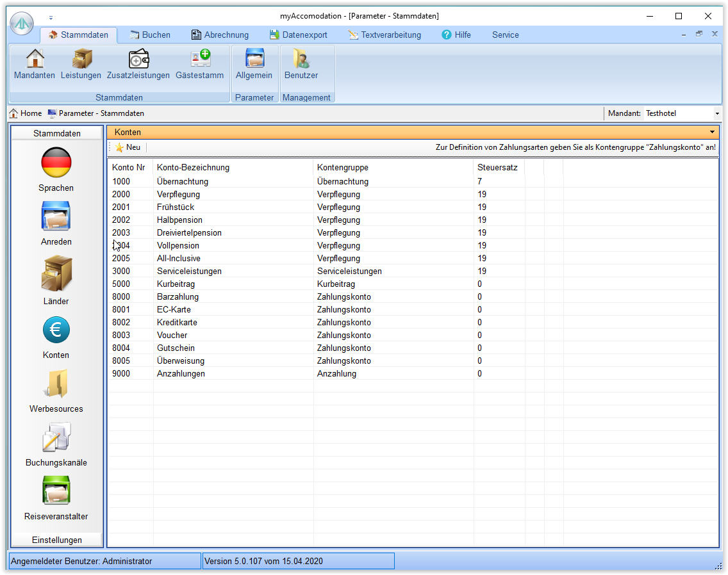
Task: Minimize the inner document window
Action: [683, 35]
